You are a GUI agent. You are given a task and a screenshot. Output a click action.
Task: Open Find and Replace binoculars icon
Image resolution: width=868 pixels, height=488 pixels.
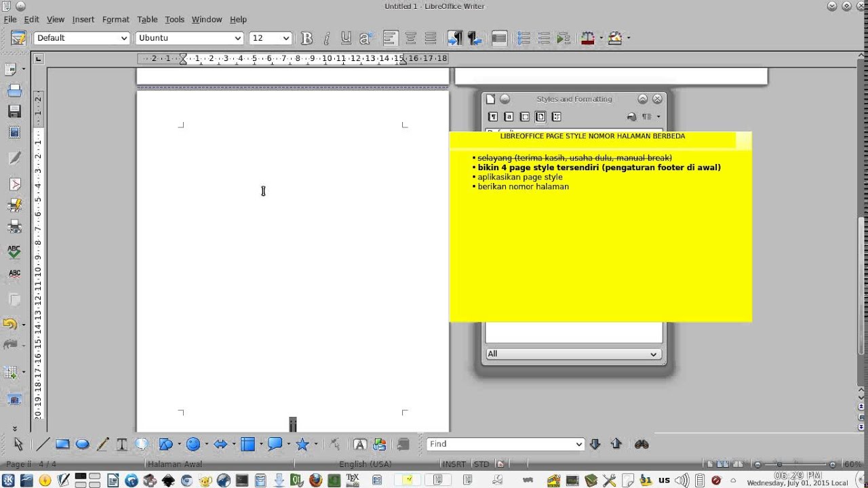click(642, 444)
